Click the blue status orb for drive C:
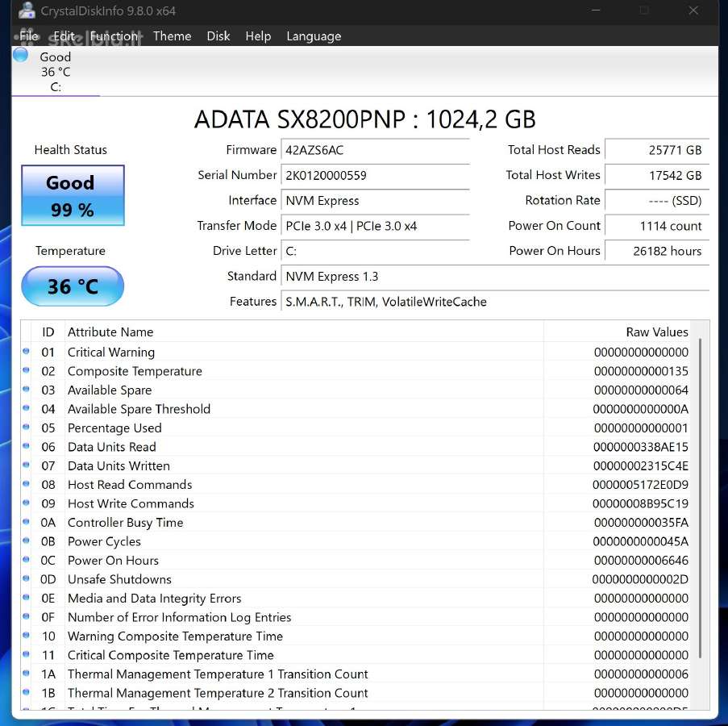 point(20,55)
